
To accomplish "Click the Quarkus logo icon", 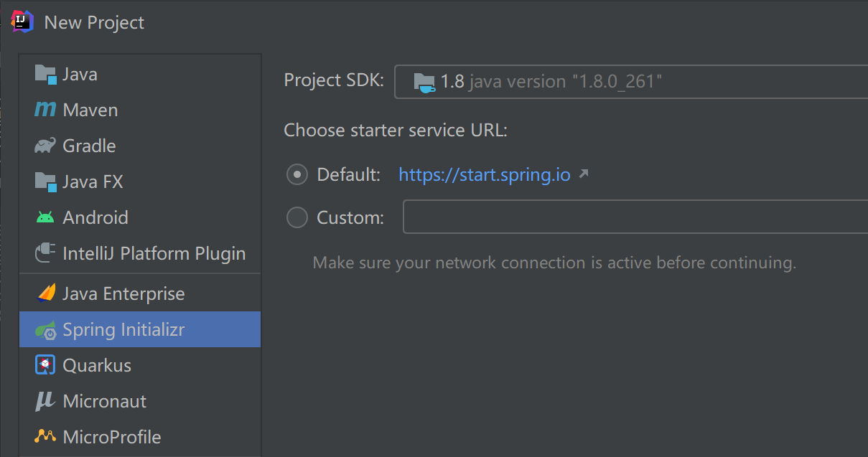I will [x=45, y=365].
